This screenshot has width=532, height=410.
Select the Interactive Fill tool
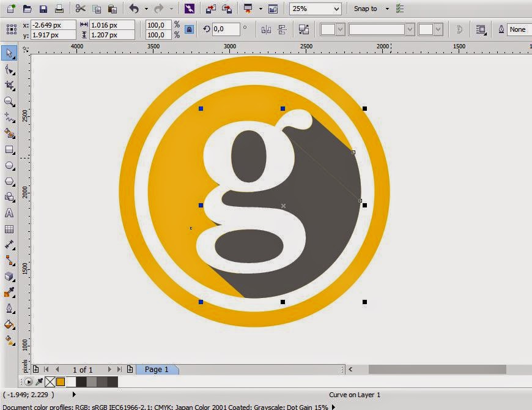(10, 340)
